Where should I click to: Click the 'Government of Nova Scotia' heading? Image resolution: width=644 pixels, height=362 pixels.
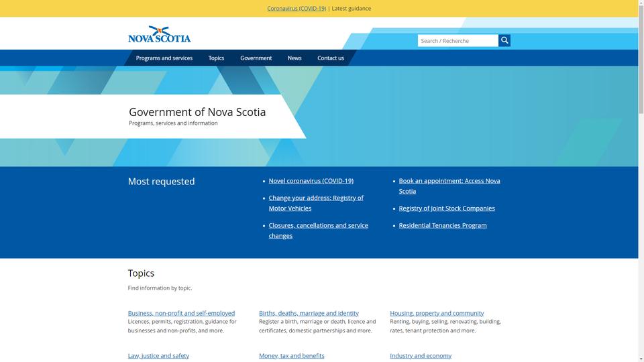[x=197, y=112]
